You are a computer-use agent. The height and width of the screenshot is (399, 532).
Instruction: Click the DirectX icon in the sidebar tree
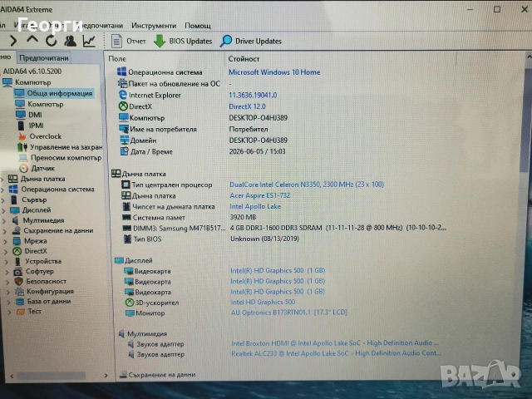point(17,251)
